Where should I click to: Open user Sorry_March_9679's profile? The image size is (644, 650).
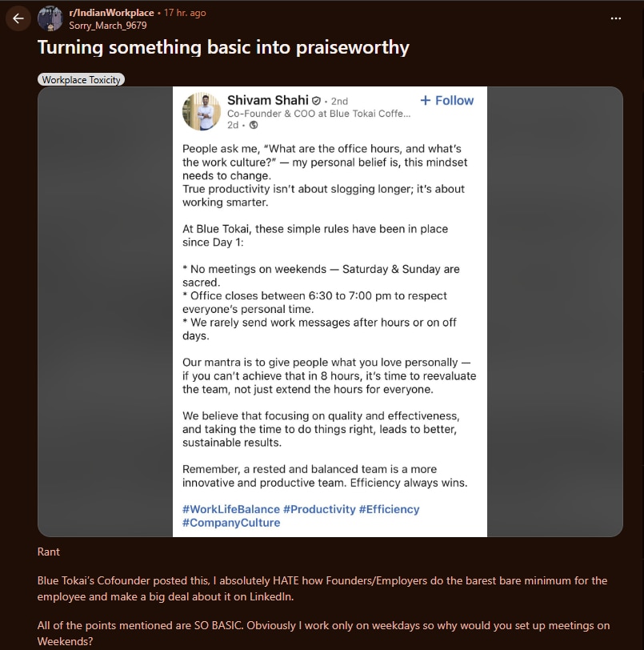coord(107,25)
